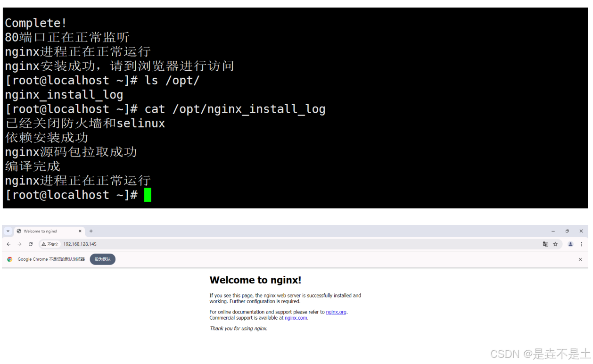Go forward using the forward arrow
The image size is (593, 364).
point(19,244)
